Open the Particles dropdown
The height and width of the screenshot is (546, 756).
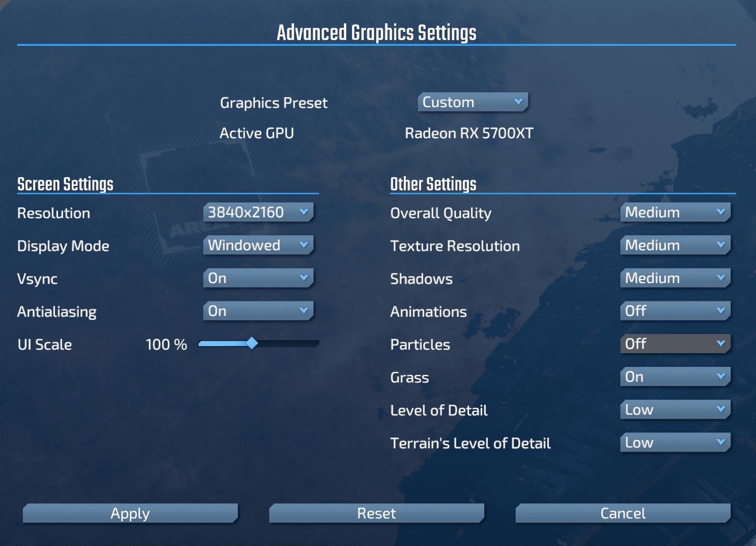tap(675, 344)
